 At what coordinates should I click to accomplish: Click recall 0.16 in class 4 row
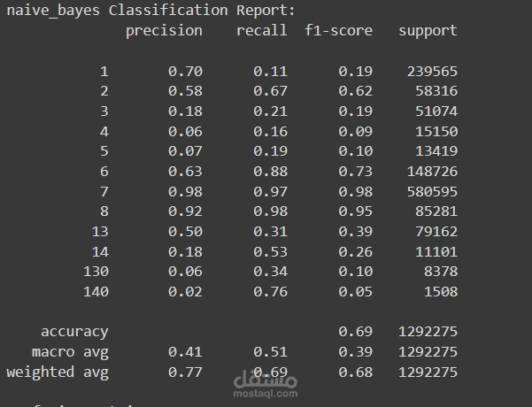pos(271,132)
